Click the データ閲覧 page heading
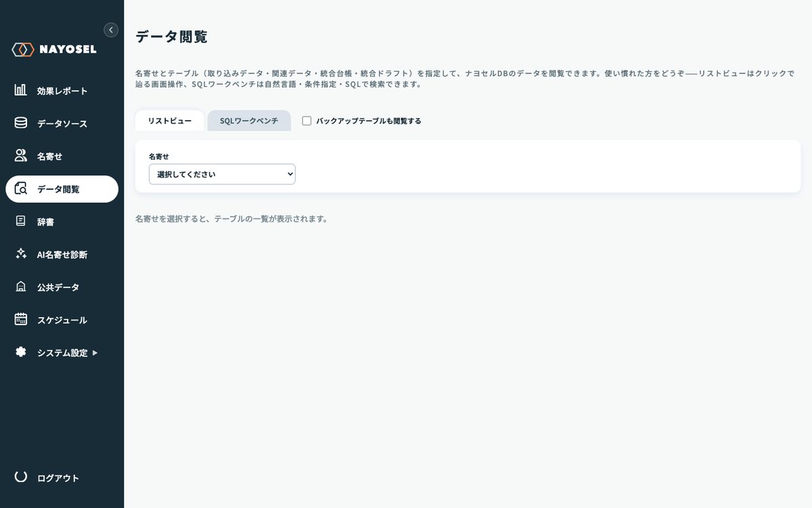The width and height of the screenshot is (812, 508). (x=172, y=37)
